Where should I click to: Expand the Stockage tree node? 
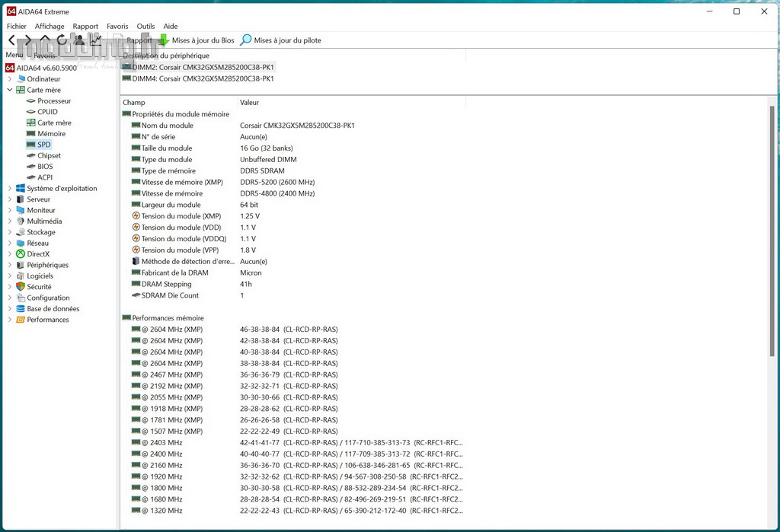[9, 231]
